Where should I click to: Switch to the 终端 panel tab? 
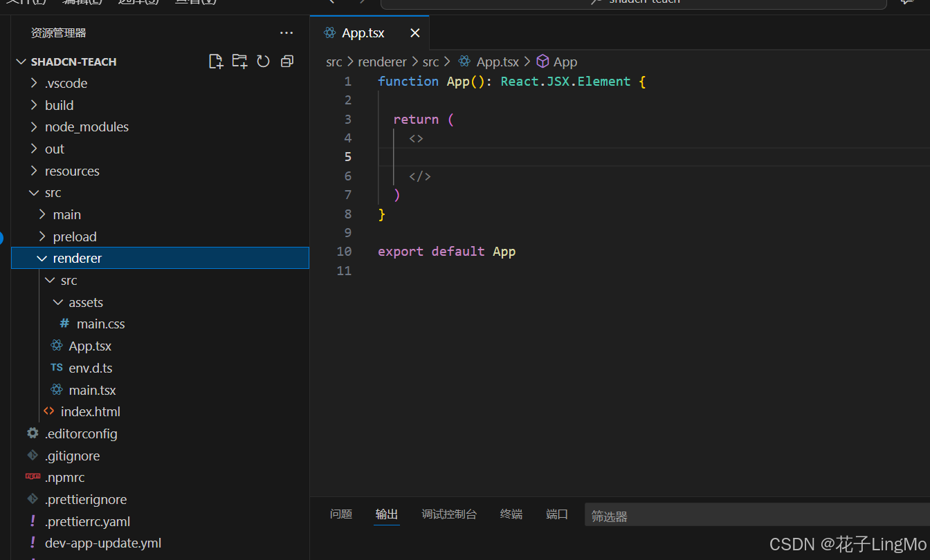coord(511,514)
